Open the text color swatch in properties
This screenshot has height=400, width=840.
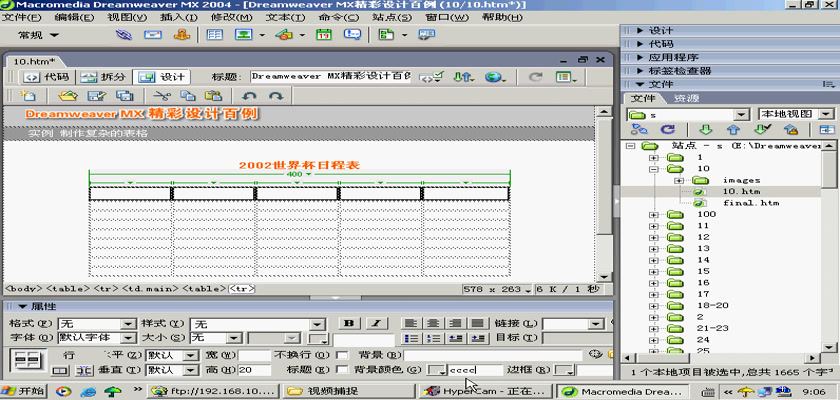coord(318,339)
